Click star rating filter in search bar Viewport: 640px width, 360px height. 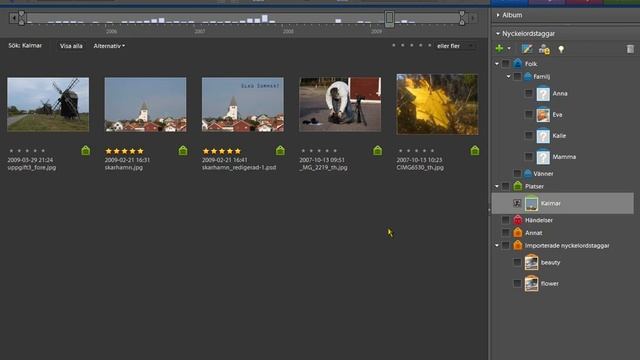tap(412, 45)
